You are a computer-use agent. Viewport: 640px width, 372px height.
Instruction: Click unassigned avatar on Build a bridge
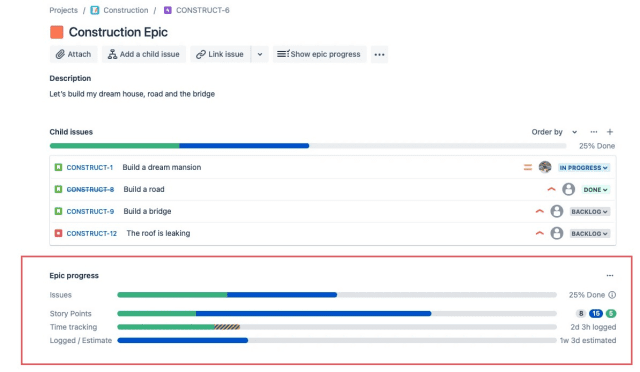[x=557, y=211]
